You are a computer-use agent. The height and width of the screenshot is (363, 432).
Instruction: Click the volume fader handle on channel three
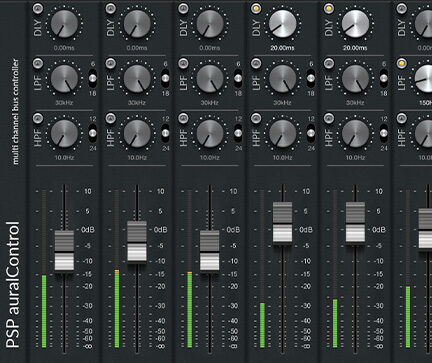tap(210, 251)
